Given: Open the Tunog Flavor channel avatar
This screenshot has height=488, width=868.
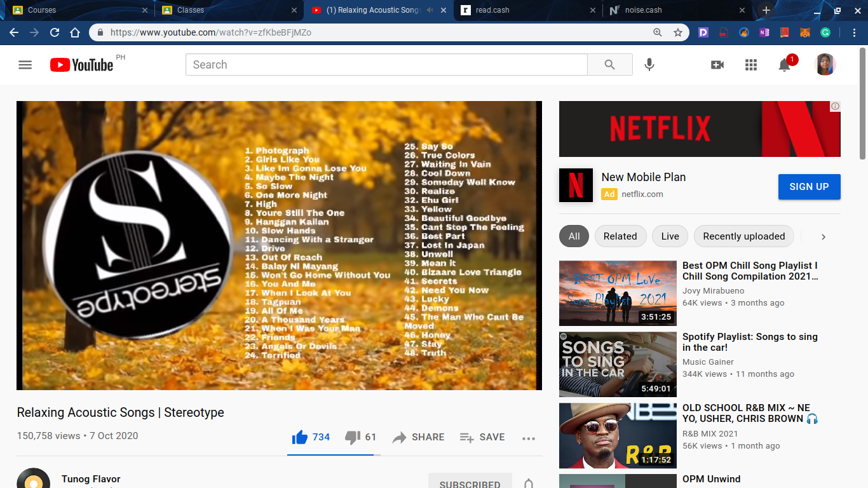Looking at the screenshot, I should (33, 478).
